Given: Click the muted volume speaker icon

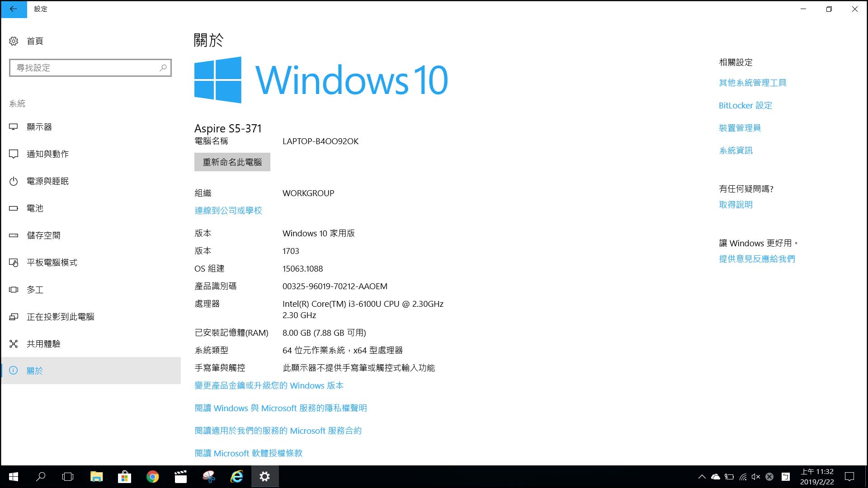Looking at the screenshot, I should (x=756, y=477).
